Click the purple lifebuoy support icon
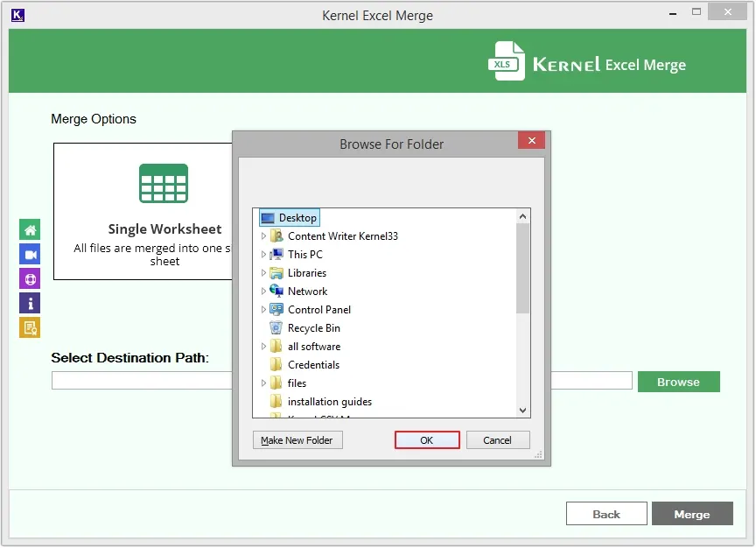 [x=30, y=279]
